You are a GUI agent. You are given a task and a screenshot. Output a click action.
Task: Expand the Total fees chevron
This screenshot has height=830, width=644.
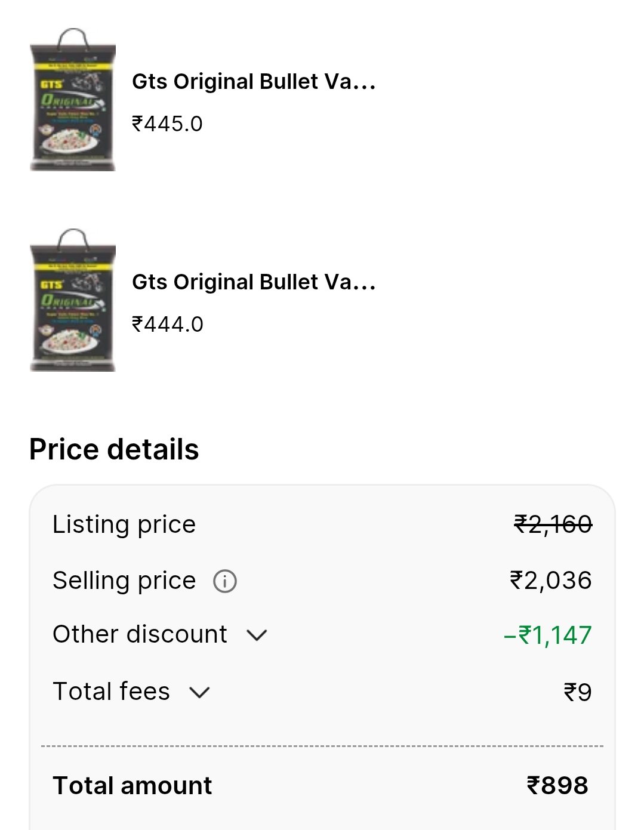coord(199,692)
